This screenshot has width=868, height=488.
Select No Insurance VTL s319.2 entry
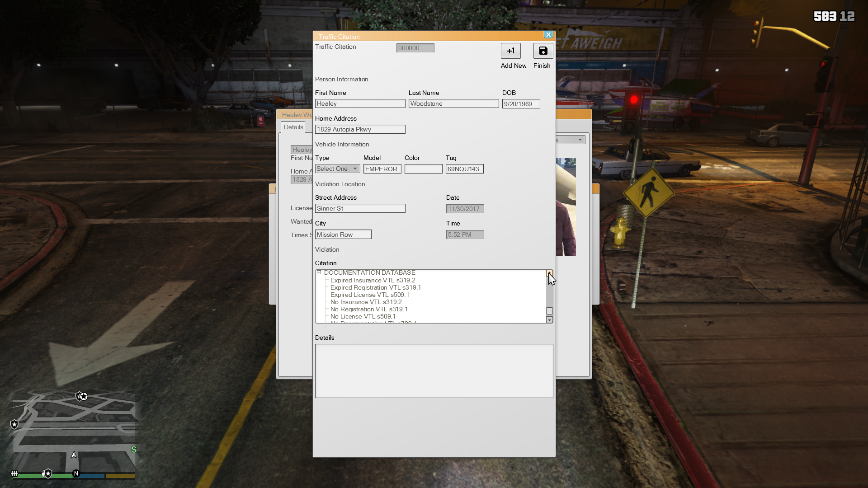tap(366, 302)
